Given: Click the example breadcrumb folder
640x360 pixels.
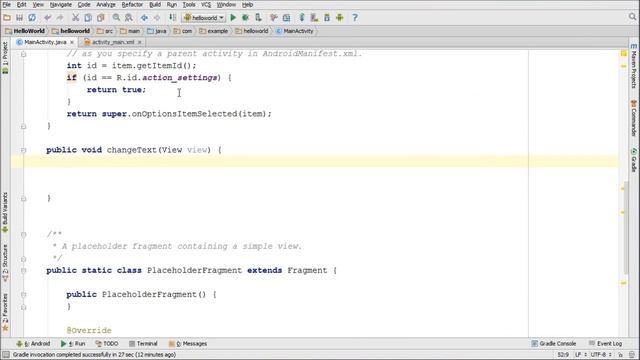Looking at the screenshot, I should (213, 31).
